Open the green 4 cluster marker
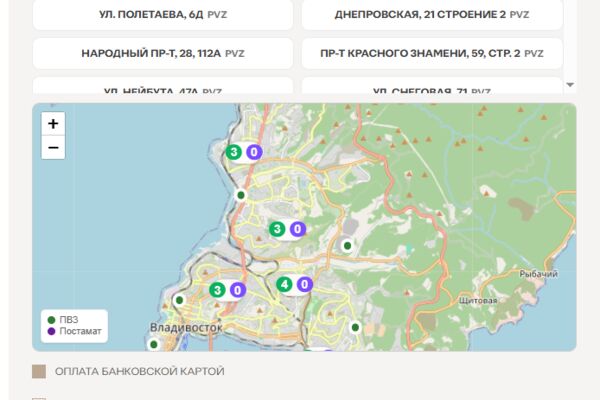Viewport: 600px width, 400px height. (x=284, y=284)
